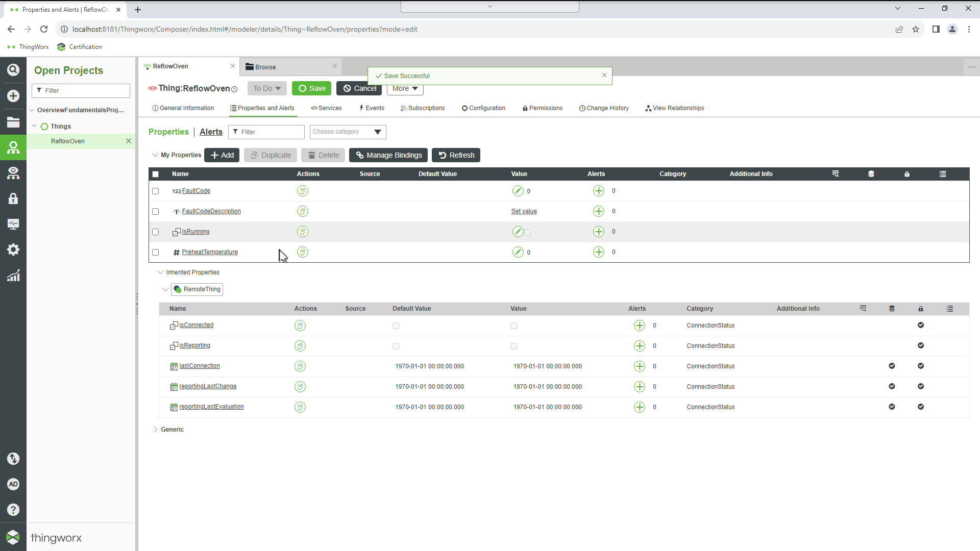Viewport: 980px width, 551px height.
Task: Focus the properties Filter input field
Action: click(266, 132)
